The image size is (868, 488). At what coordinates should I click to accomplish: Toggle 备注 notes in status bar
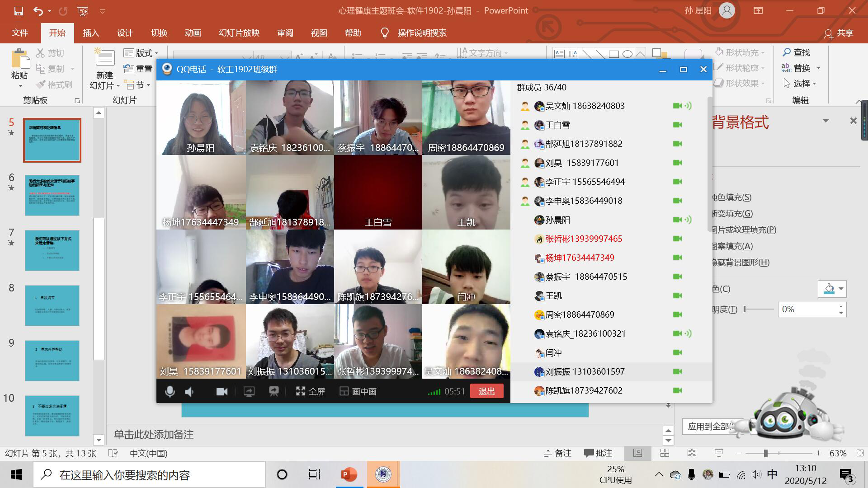click(557, 453)
